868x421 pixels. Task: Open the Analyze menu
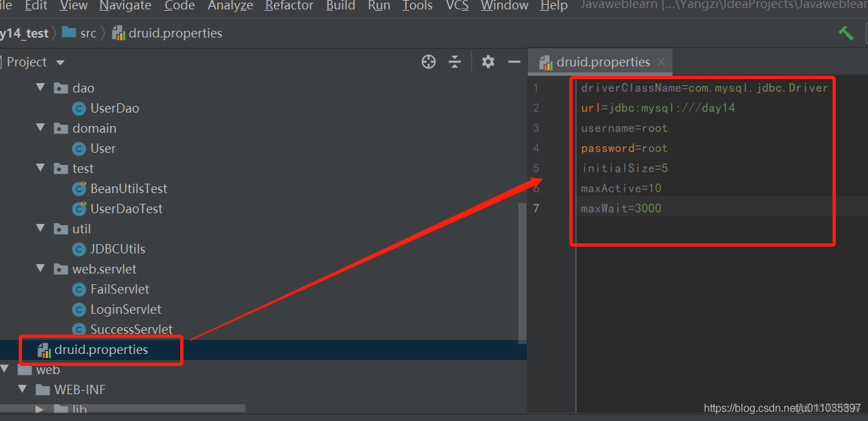[x=230, y=6]
